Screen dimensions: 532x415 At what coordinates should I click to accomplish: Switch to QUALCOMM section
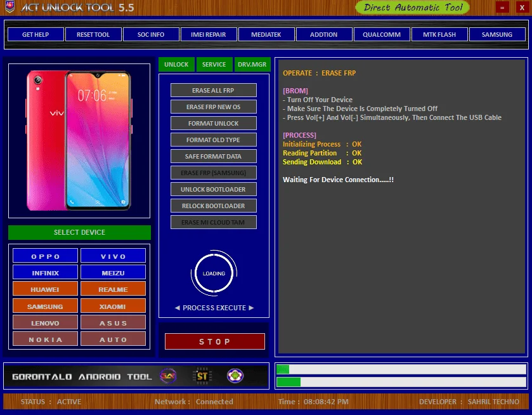tap(382, 34)
